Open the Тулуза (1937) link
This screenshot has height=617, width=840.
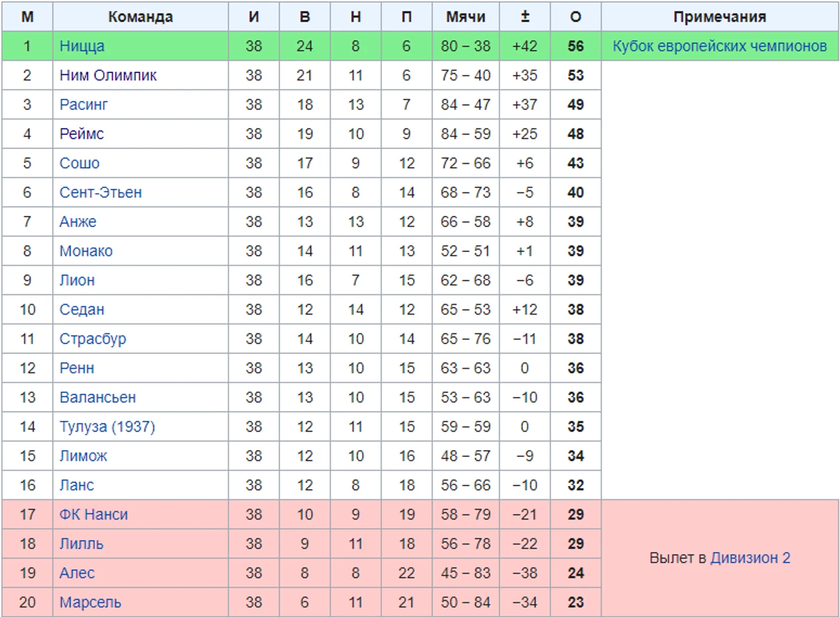(107, 426)
